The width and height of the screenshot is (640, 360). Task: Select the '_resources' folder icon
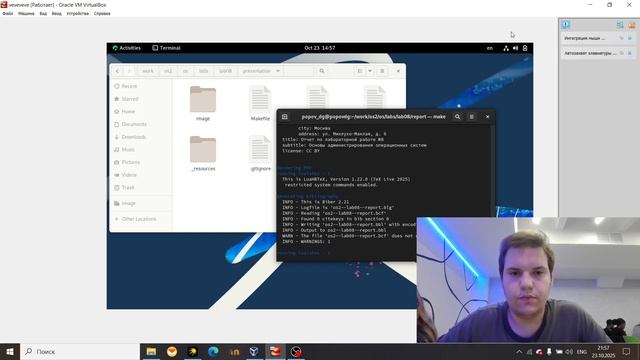(x=203, y=149)
